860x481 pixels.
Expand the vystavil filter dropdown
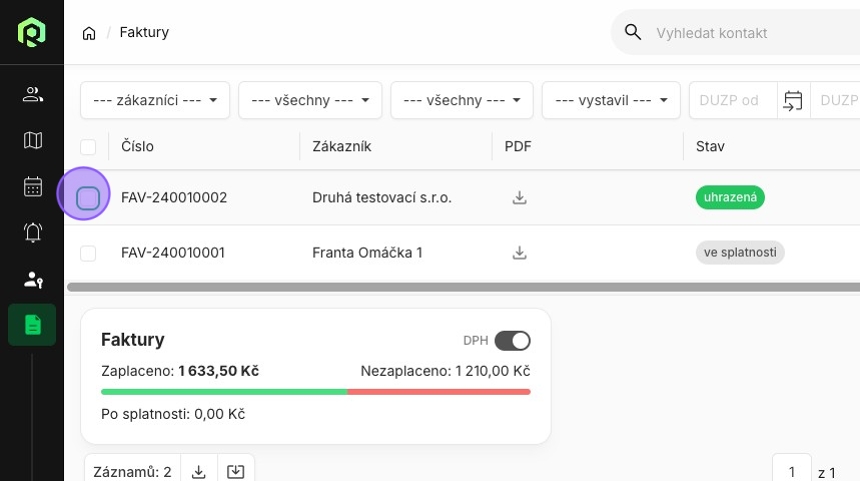(x=611, y=100)
